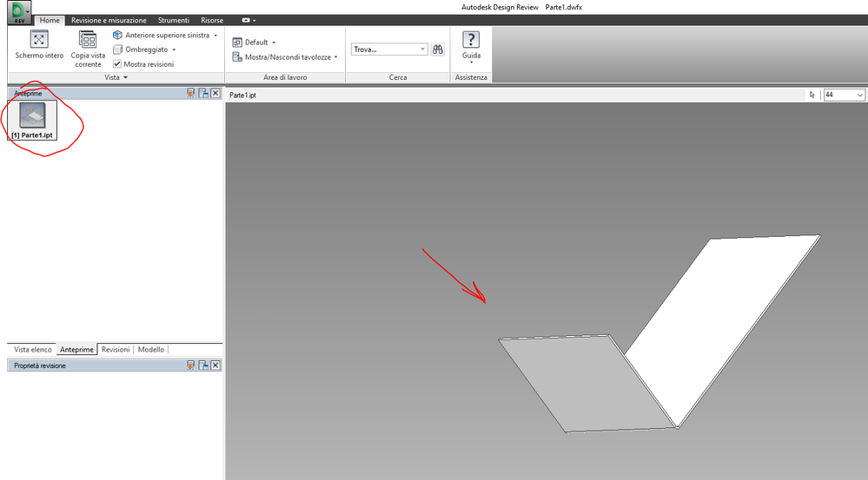Screen dimensions: 868x480
Task: Switch to the Modello palette tab
Action: (150, 350)
